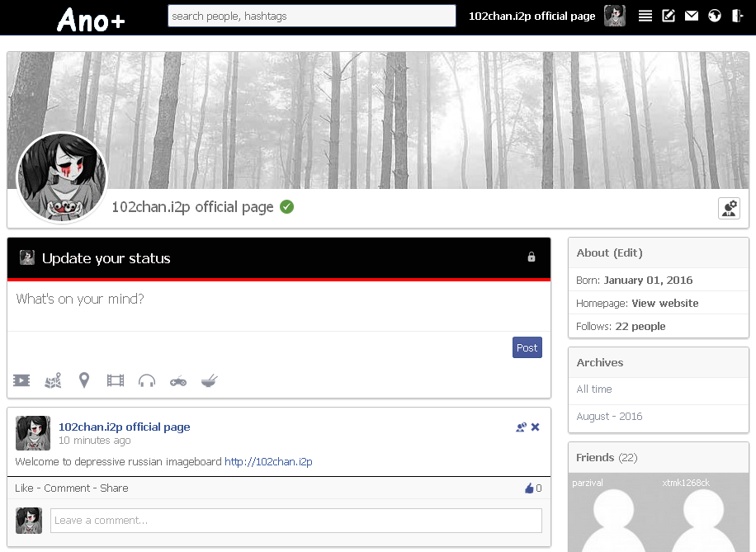Focus the search people, hashtags field

pos(311,16)
